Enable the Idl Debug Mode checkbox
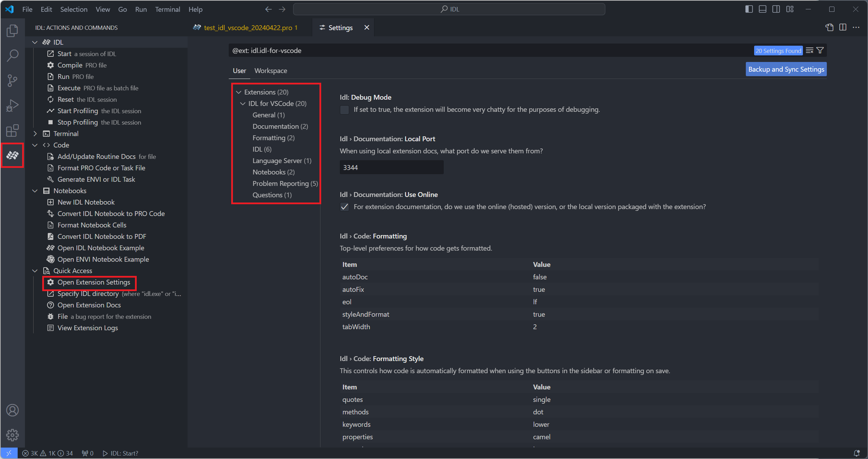 tap(344, 110)
